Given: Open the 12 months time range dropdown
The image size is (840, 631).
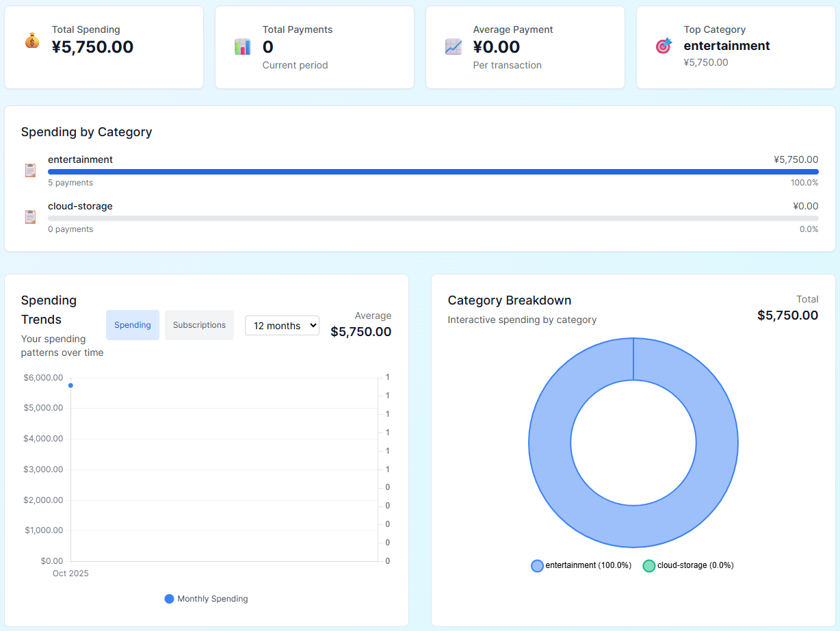Looking at the screenshot, I should coord(282,326).
